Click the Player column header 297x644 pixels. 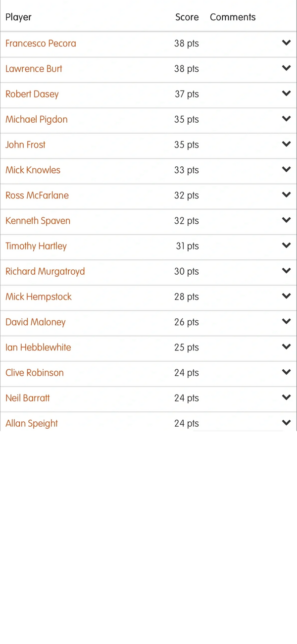pos(18,17)
